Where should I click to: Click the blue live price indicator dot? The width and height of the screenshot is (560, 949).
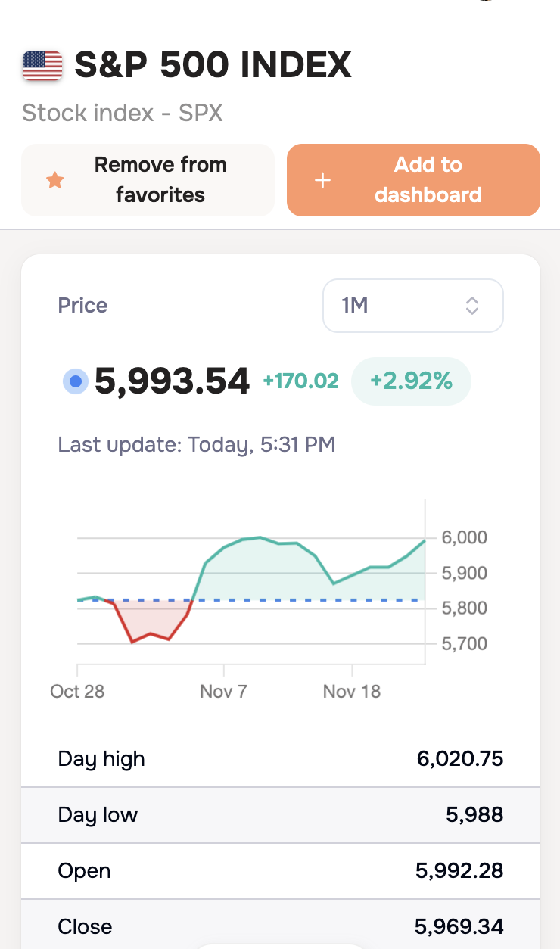click(x=75, y=381)
